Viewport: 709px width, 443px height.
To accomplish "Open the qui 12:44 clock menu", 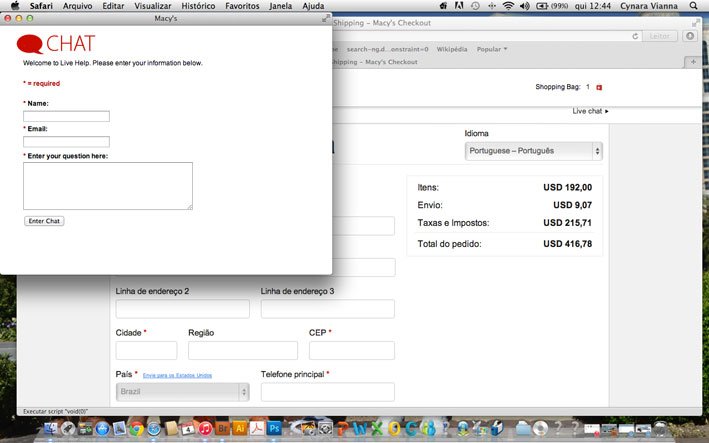I will coord(593,6).
